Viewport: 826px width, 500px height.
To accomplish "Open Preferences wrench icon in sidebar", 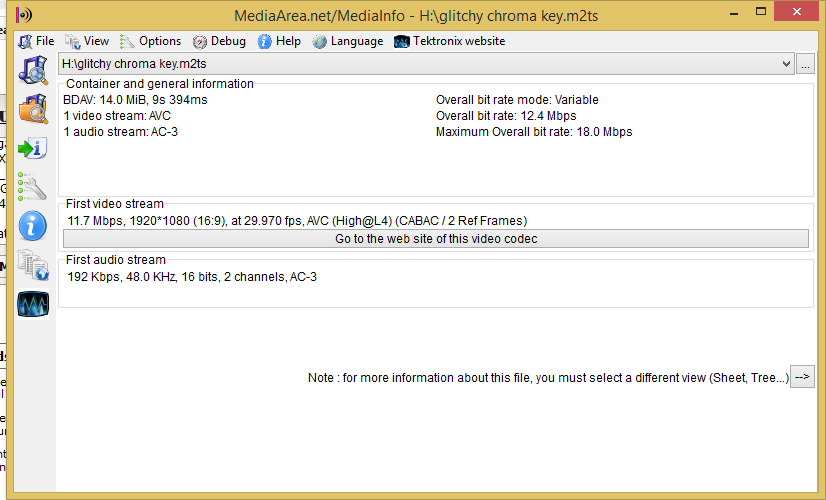I will pyautogui.click(x=33, y=187).
